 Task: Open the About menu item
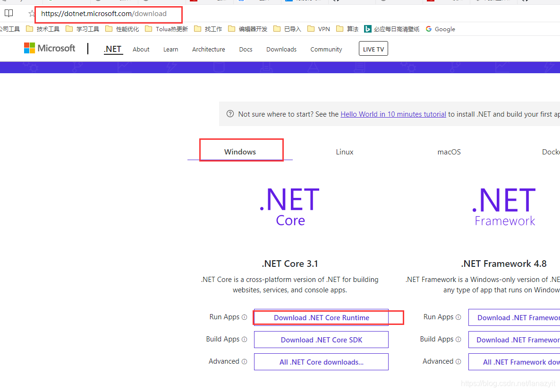(141, 49)
